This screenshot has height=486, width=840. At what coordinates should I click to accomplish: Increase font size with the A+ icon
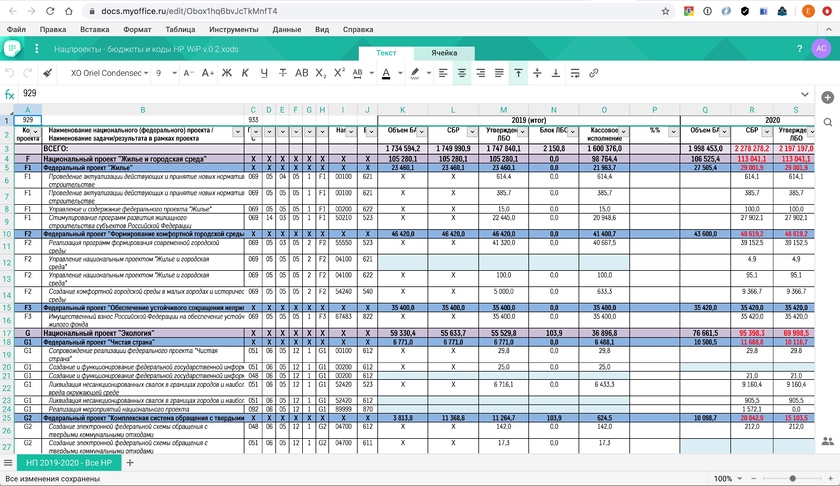coord(208,73)
